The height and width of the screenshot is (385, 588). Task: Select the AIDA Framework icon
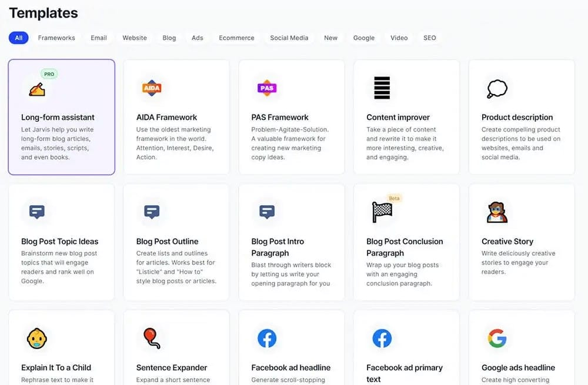[x=152, y=88]
